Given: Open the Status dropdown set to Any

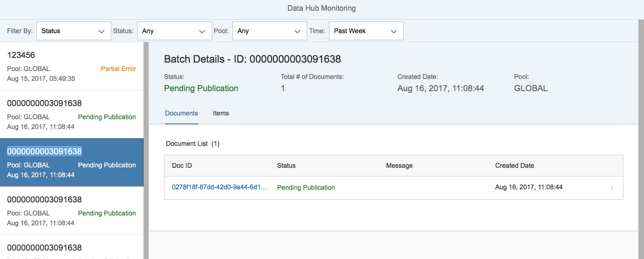Looking at the screenshot, I should tap(174, 31).
